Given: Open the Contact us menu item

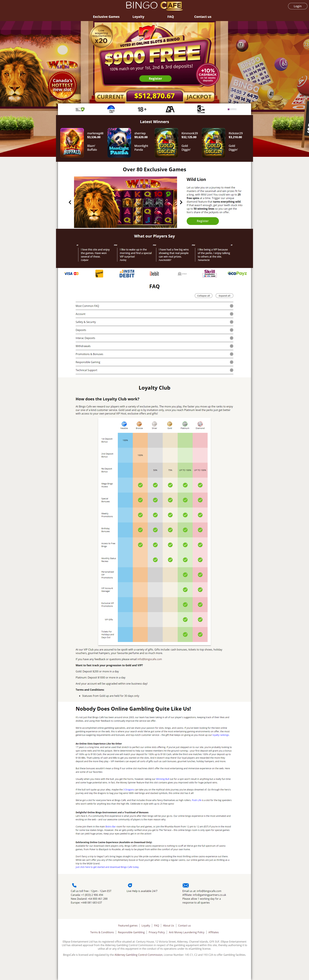Looking at the screenshot, I should 202,17.
